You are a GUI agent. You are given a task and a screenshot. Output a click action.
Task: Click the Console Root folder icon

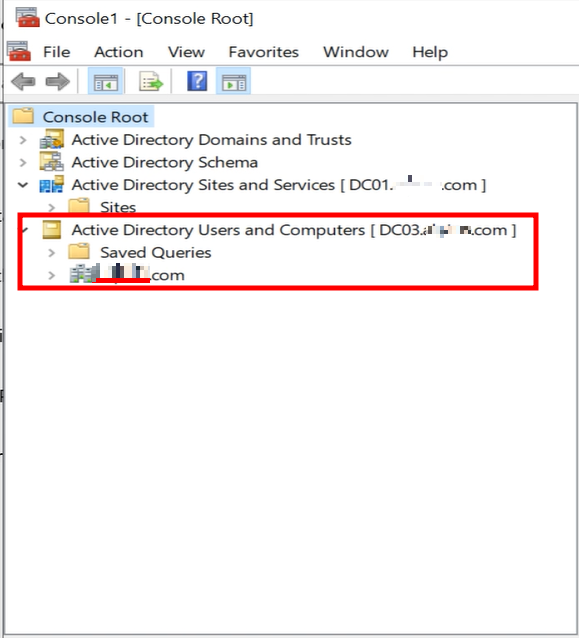(x=23, y=116)
